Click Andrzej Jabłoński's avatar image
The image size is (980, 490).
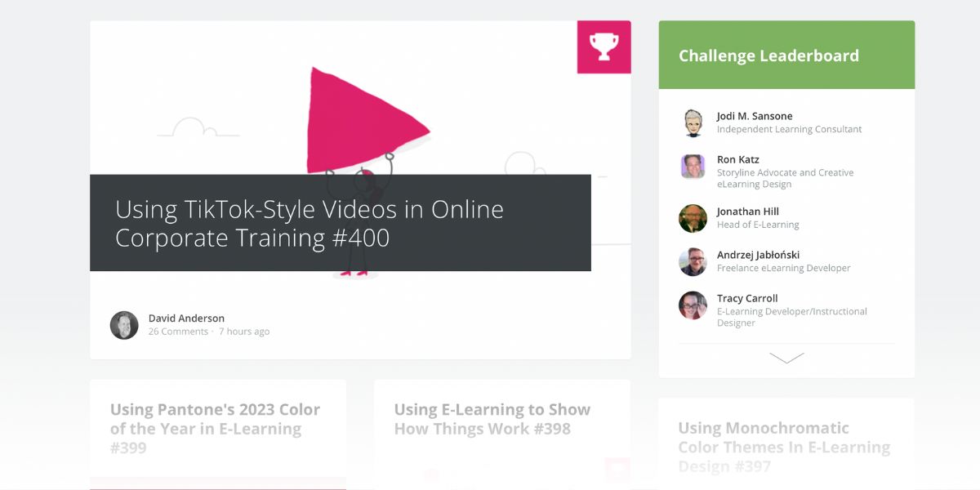(693, 261)
